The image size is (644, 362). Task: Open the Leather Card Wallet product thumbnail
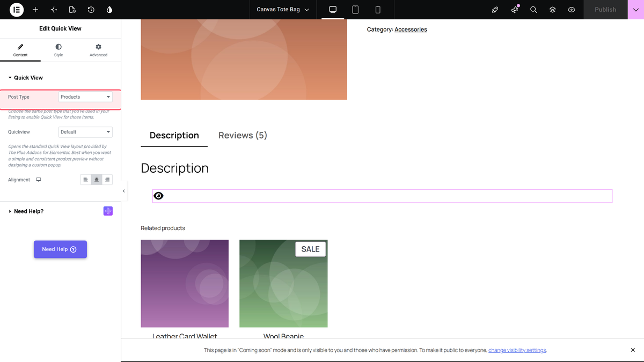185,283
